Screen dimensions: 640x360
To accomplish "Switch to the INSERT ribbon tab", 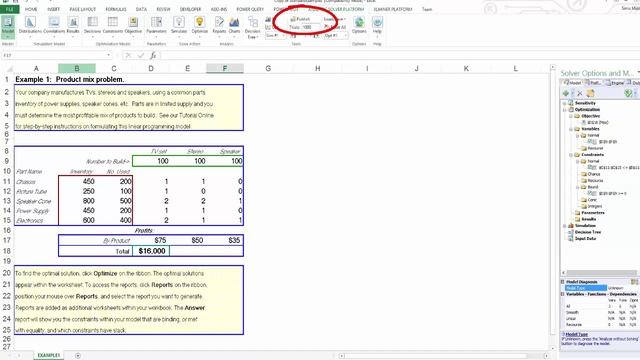I will click(x=53, y=9).
